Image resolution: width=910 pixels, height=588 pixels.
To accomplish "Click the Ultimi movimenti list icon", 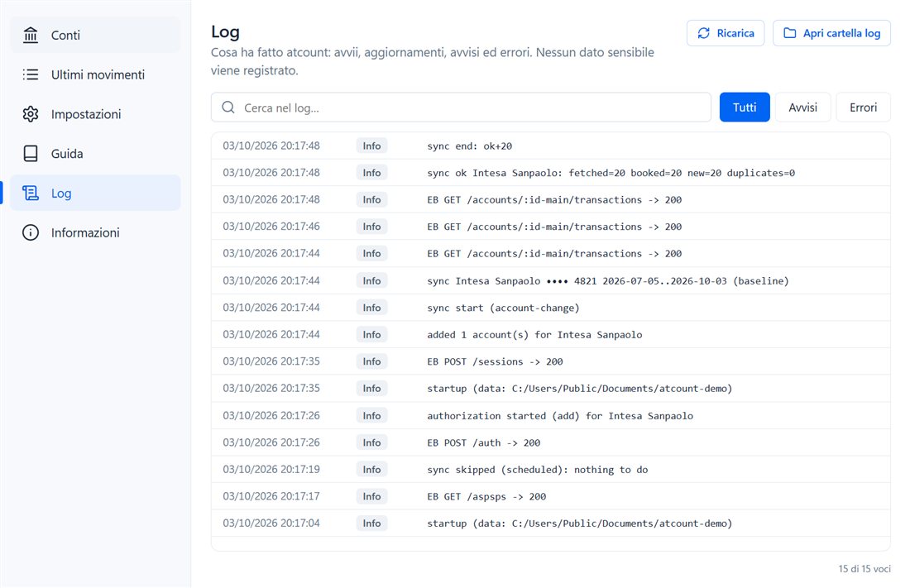I will pyautogui.click(x=30, y=75).
